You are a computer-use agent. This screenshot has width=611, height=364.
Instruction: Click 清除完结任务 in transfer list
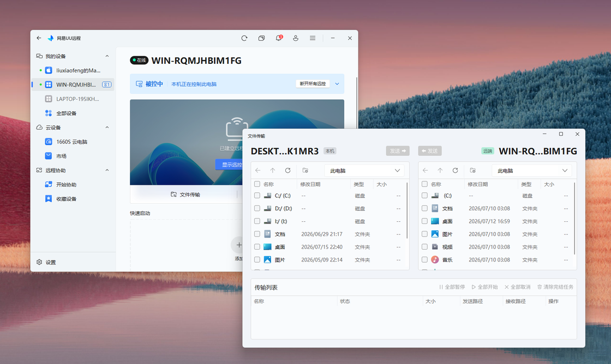coord(555,287)
